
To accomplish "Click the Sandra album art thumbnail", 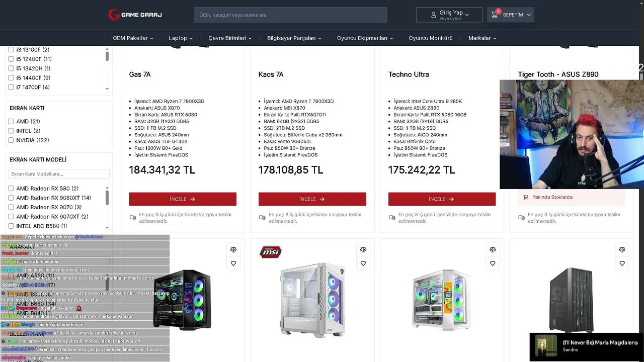I will click(x=546, y=346).
